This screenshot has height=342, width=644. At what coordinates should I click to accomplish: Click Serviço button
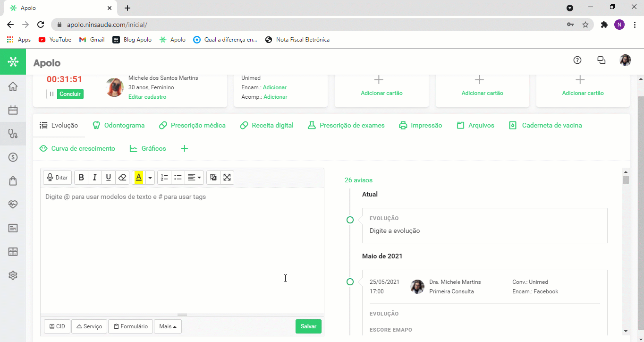(x=89, y=326)
